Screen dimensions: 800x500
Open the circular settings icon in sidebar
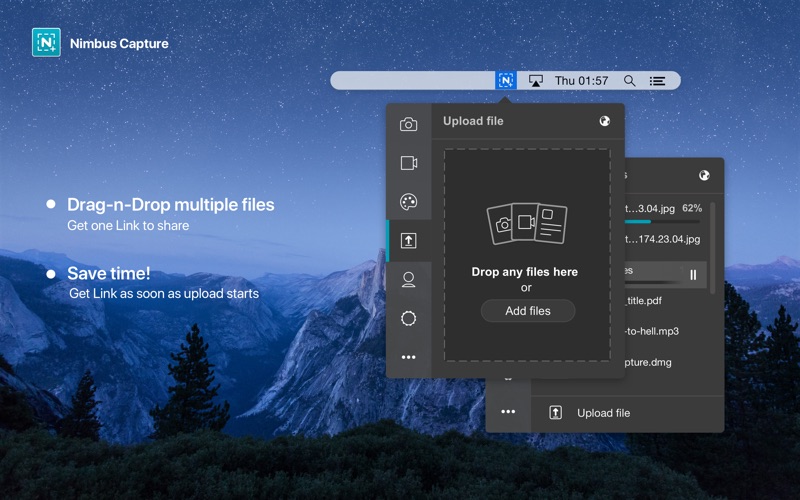[408, 318]
